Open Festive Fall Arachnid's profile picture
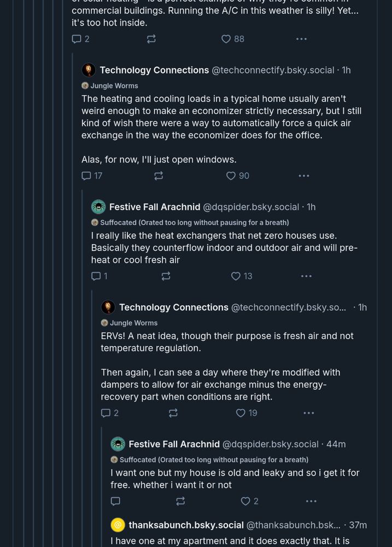 (x=98, y=207)
